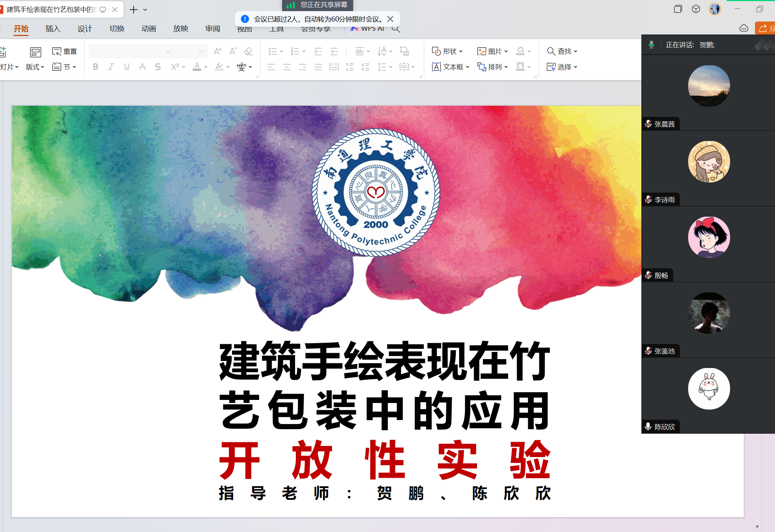Switch to Home tab
The width and height of the screenshot is (775, 532).
tap(21, 29)
